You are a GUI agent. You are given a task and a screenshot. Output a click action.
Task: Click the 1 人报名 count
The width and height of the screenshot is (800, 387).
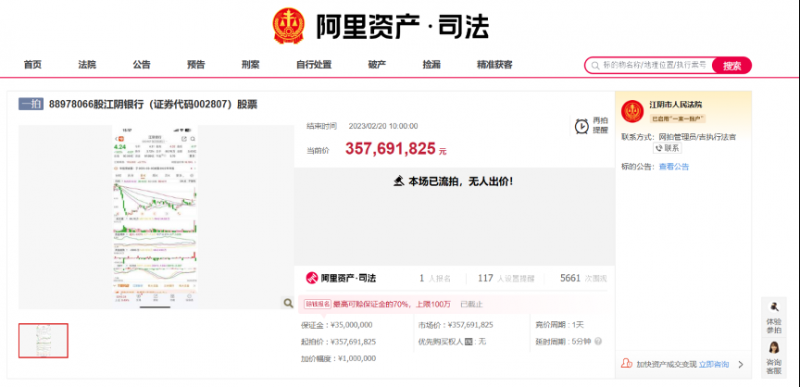435,278
